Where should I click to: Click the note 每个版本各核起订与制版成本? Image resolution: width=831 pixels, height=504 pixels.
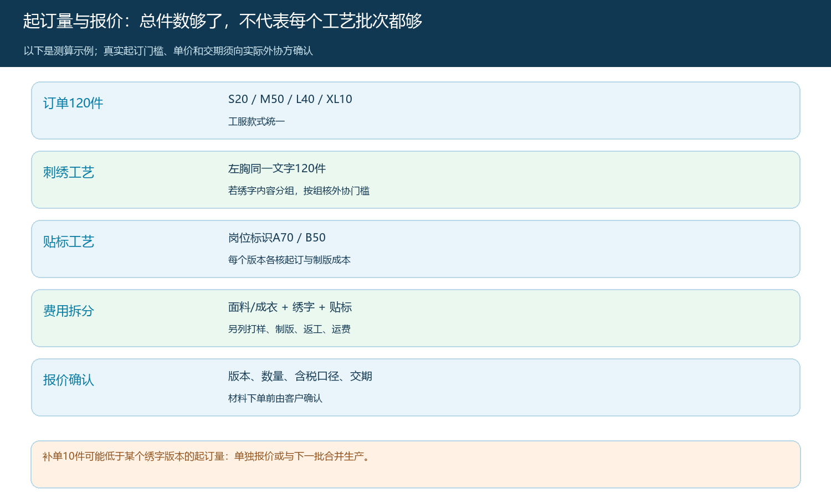pos(289,260)
